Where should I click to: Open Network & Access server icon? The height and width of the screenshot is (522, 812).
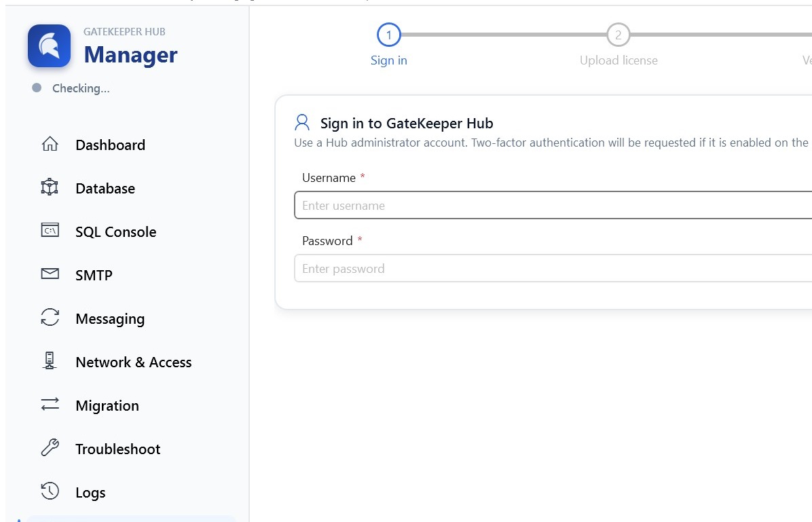50,360
